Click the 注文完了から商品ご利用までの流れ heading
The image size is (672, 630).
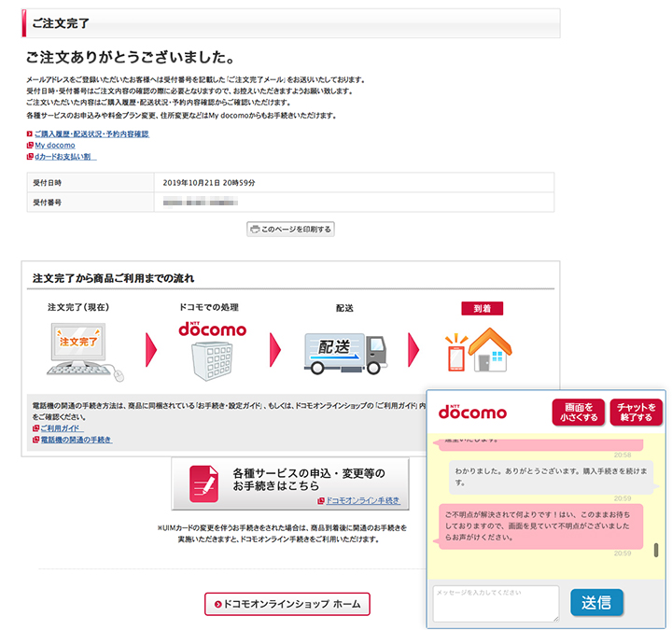click(114, 278)
